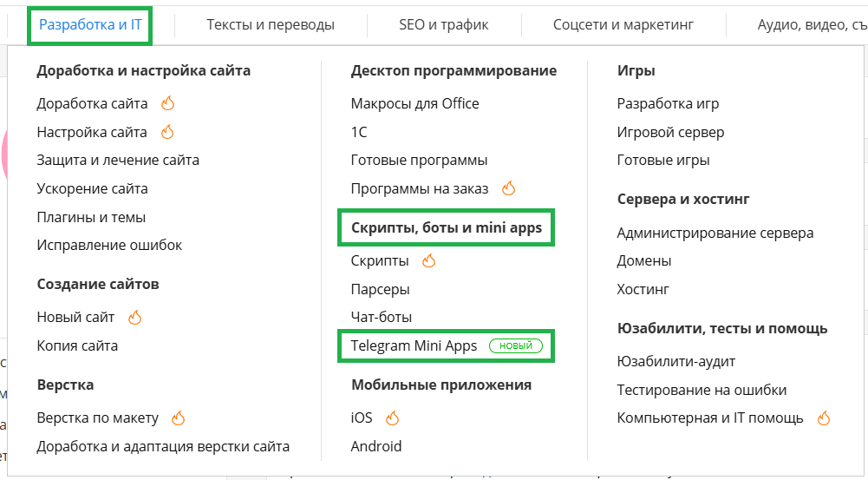Click flame icon next to Программы на заказ
Viewport: 868px width, 480px height.
tap(509, 188)
